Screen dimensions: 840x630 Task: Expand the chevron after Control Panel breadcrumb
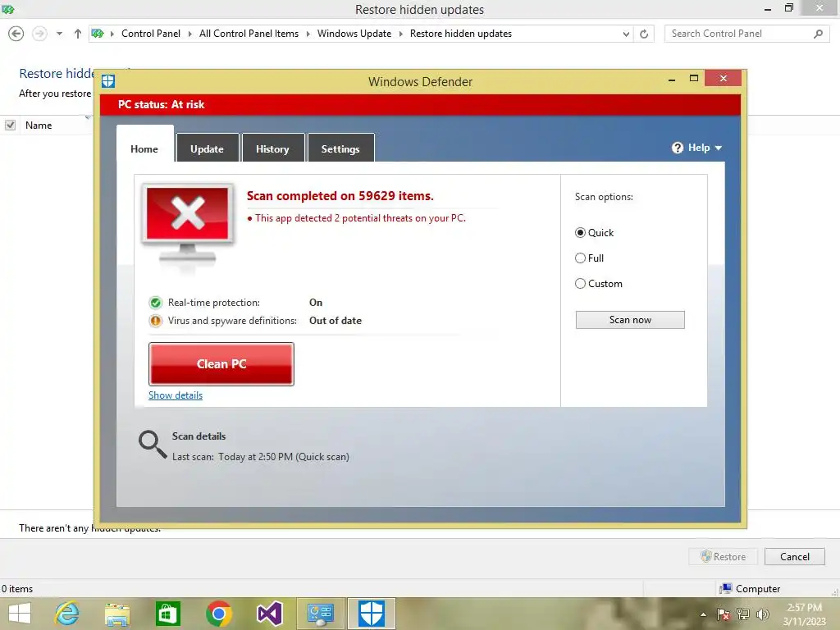[x=189, y=34]
